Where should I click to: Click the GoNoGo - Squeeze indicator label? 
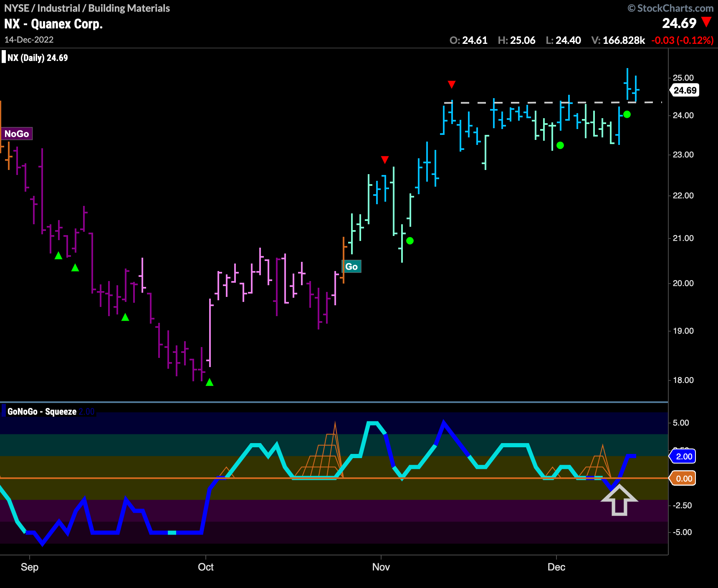(x=42, y=412)
